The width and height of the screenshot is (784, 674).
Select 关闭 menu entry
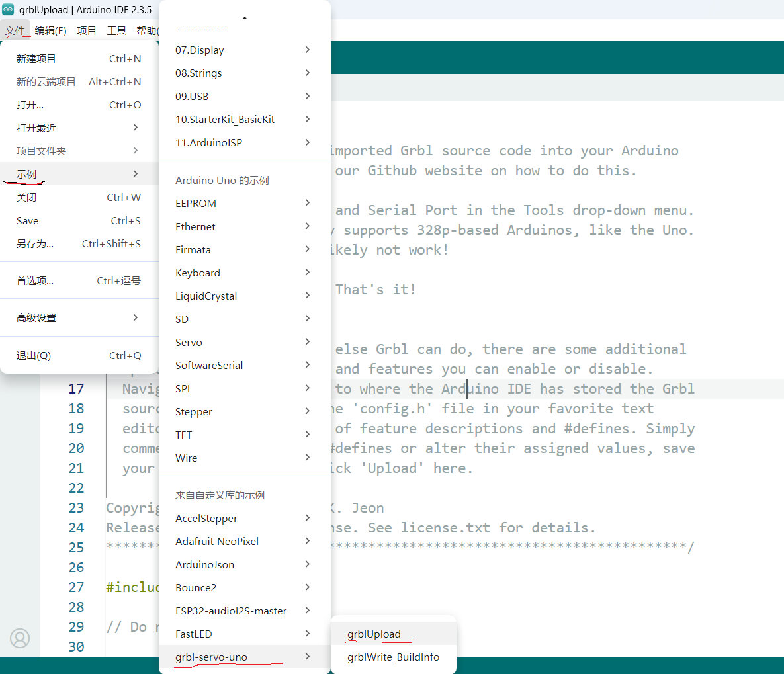(79, 198)
